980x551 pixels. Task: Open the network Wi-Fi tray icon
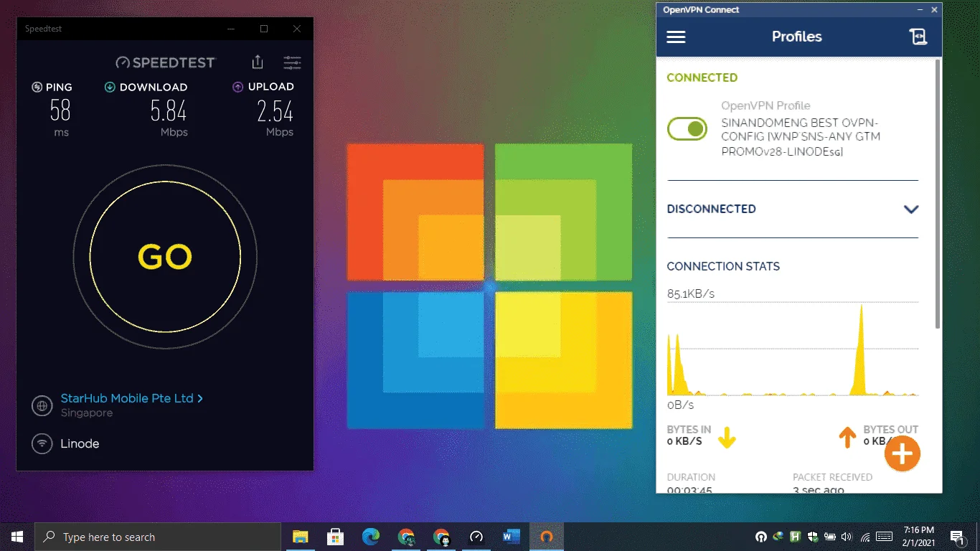click(x=865, y=537)
